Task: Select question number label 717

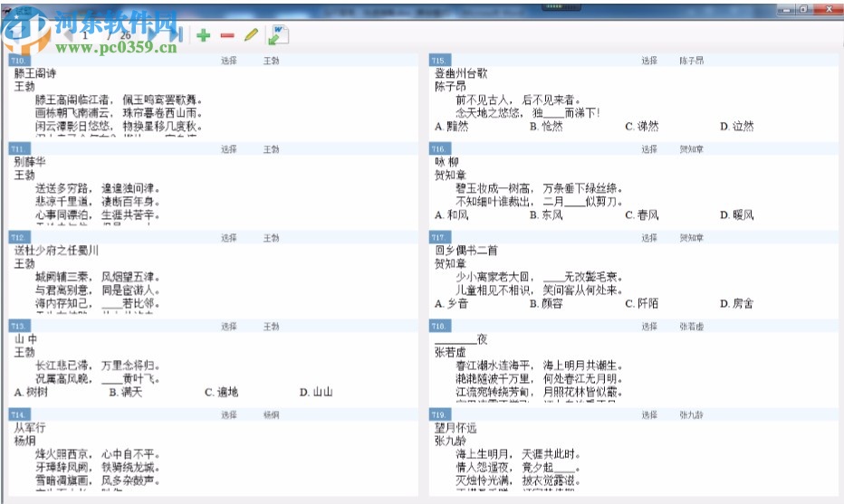Action: pos(439,237)
